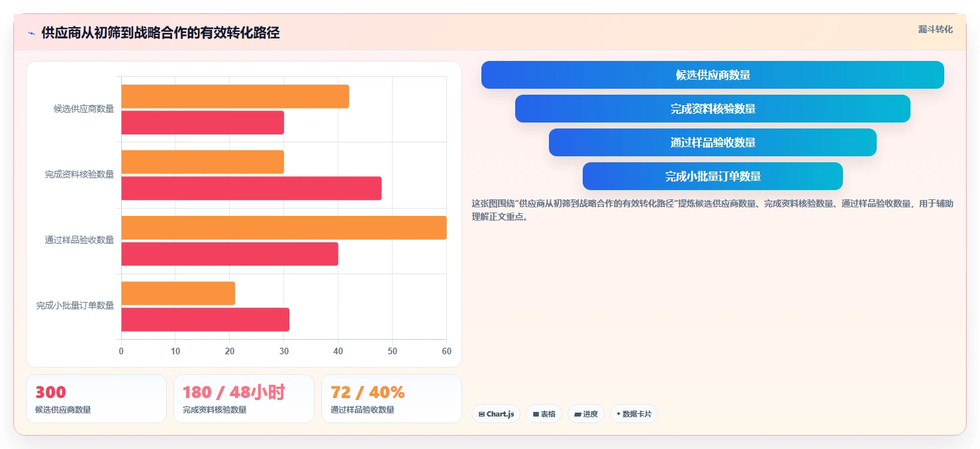Select funnel stage 完成资料核验数量
Viewport: 980px width, 449px height.
click(x=712, y=109)
